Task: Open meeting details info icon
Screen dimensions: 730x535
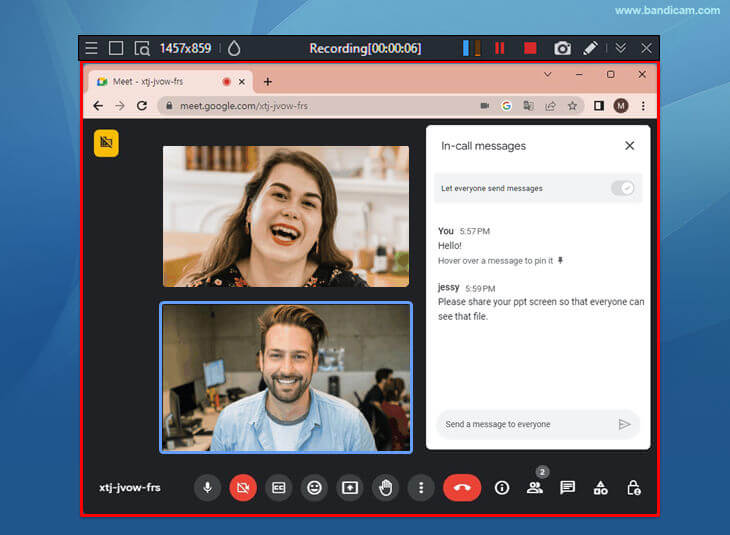Action: pyautogui.click(x=501, y=488)
